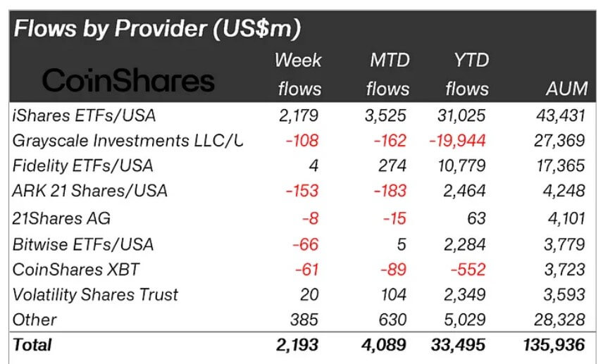Select the iShares ETFs/USA row label
Screen dimensions: 603x364
tap(85, 115)
